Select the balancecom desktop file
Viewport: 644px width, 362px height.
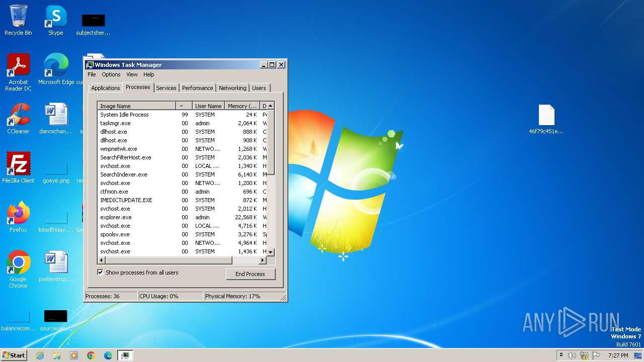(x=18, y=320)
